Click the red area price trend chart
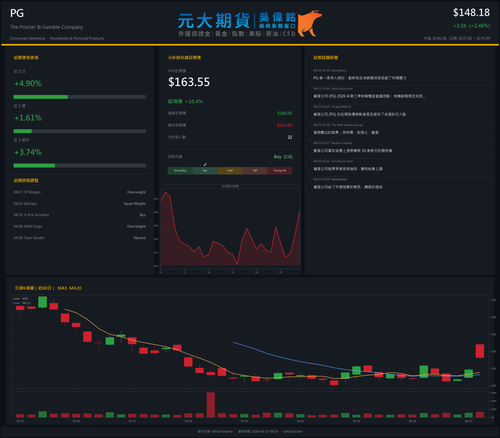The width and height of the screenshot is (500, 438). pos(230,229)
